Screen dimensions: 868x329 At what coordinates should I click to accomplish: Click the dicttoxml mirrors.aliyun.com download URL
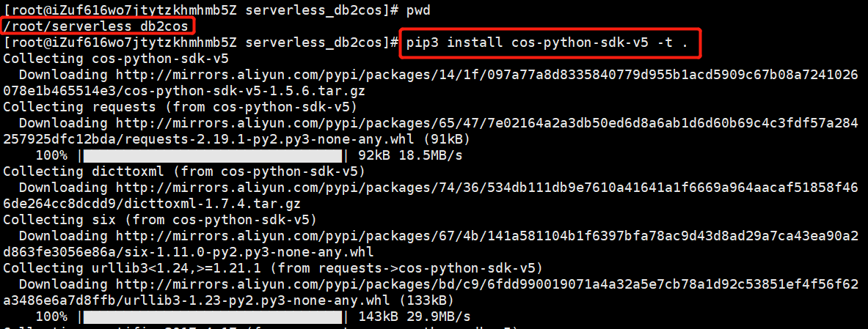(431, 195)
